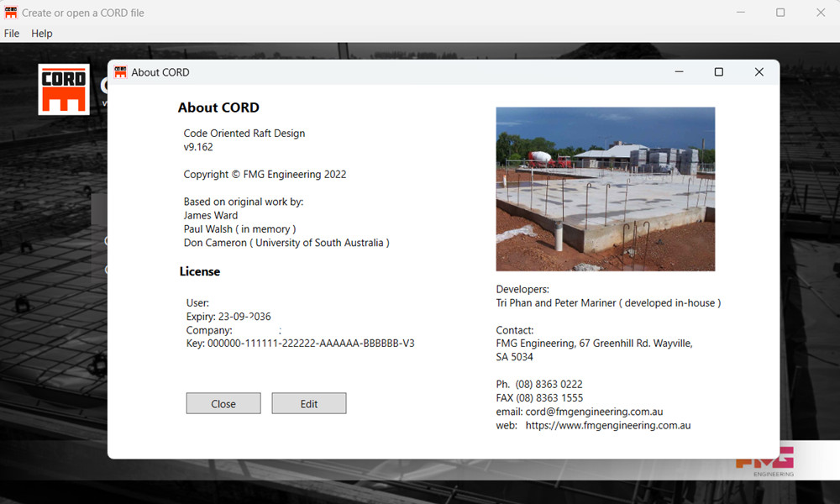Click the Expiry date line
The image size is (840, 504).
[x=228, y=317]
